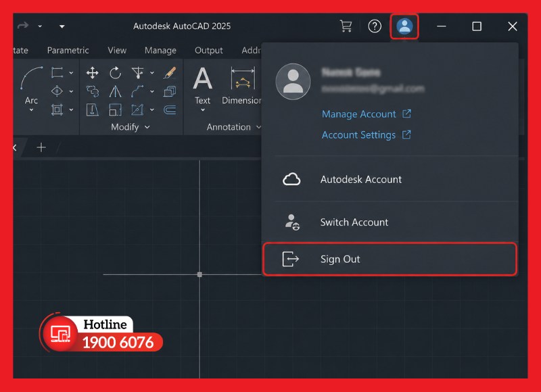Expand the Ellipse tool dropdown arrow

pos(71,91)
